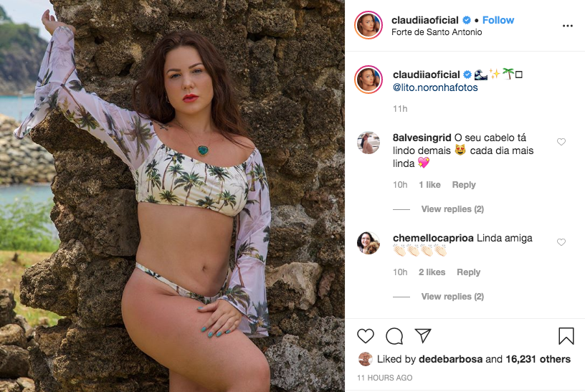View the 16,231 others who liked
Screen dimensions: 585x392
pos(538,359)
